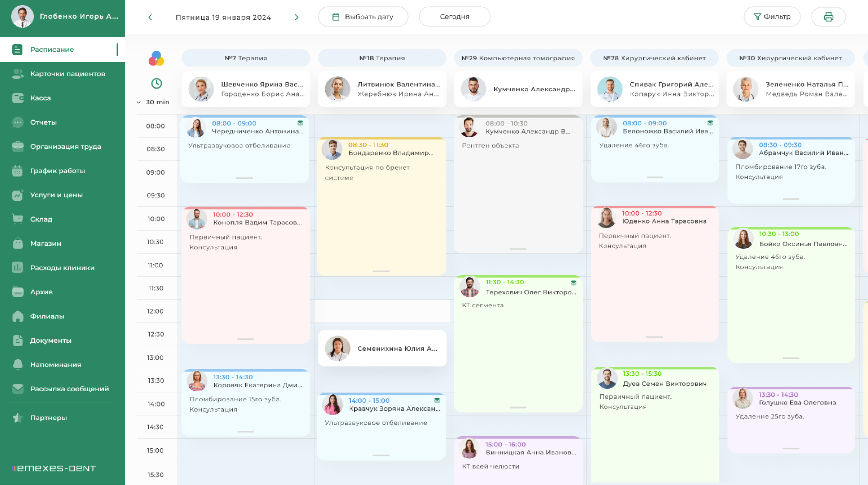This screenshot has width=868, height=485.
Task: Click the Партнеры star icon
Action: [x=18, y=418]
